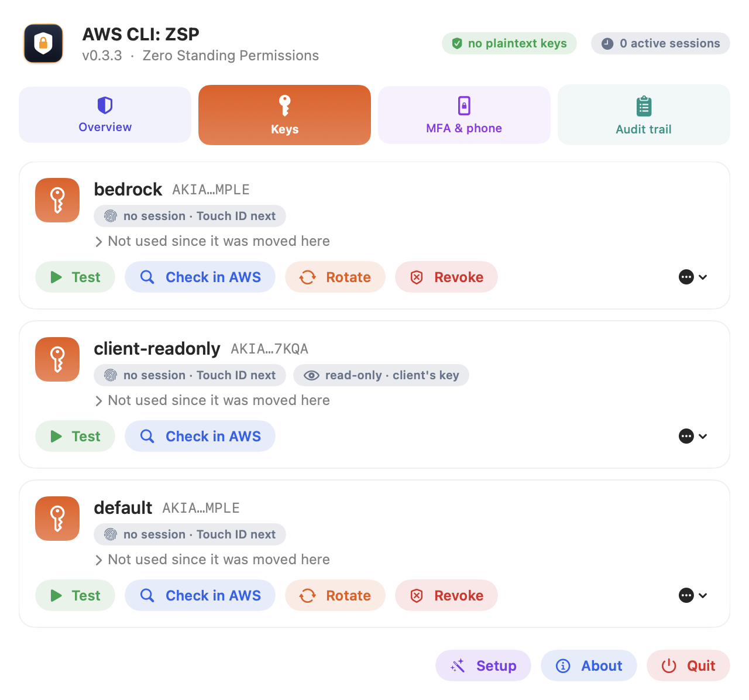Screen dimensions: 749x700
Task: Click the '0 active sessions' status badge
Action: pyautogui.click(x=661, y=43)
